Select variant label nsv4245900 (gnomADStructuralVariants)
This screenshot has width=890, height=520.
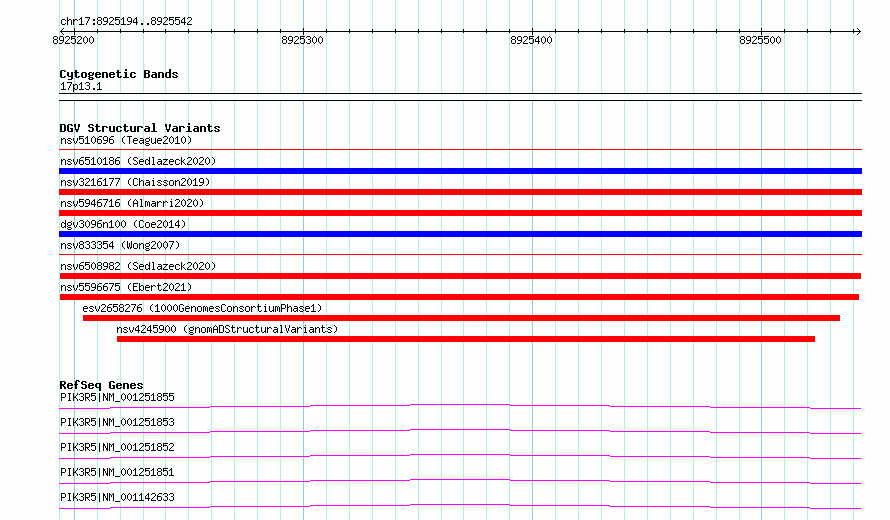click(227, 329)
